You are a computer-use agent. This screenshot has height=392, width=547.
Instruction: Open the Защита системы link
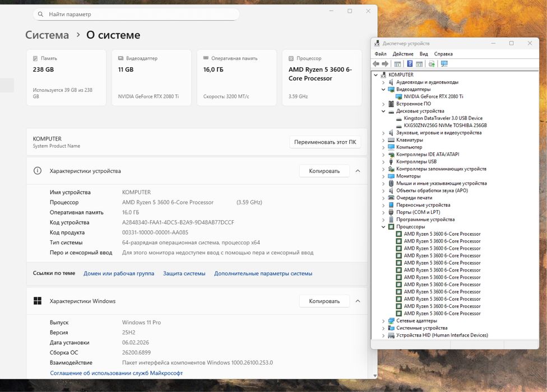point(184,273)
